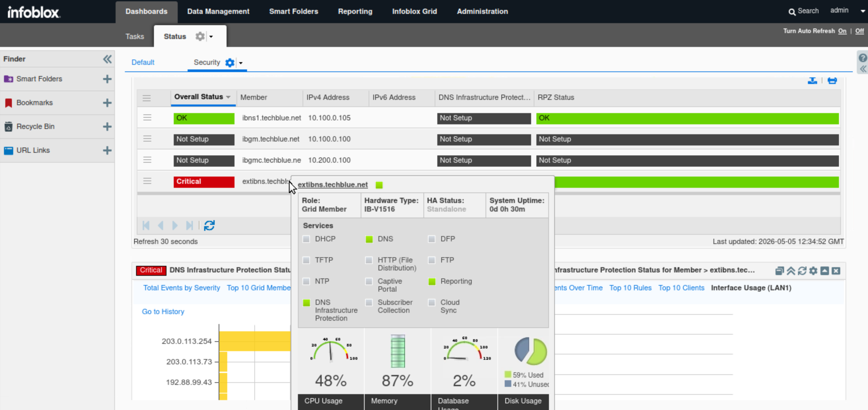Open the Top 10 Rules view

(630, 288)
